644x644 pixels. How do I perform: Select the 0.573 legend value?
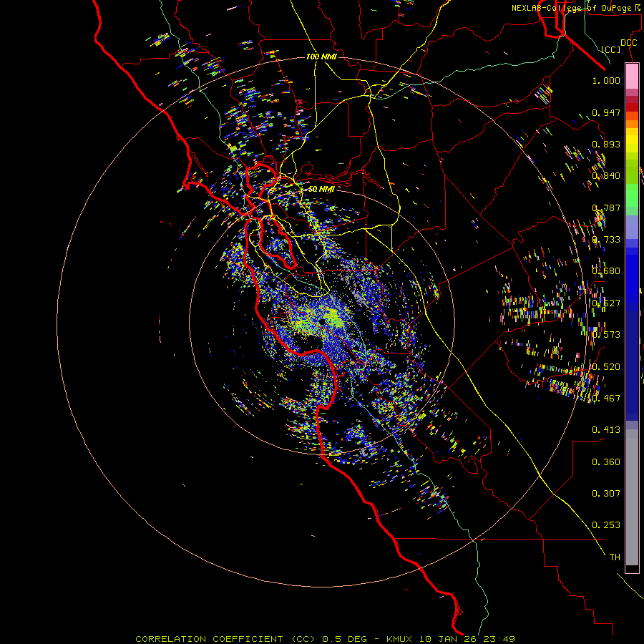click(606, 335)
